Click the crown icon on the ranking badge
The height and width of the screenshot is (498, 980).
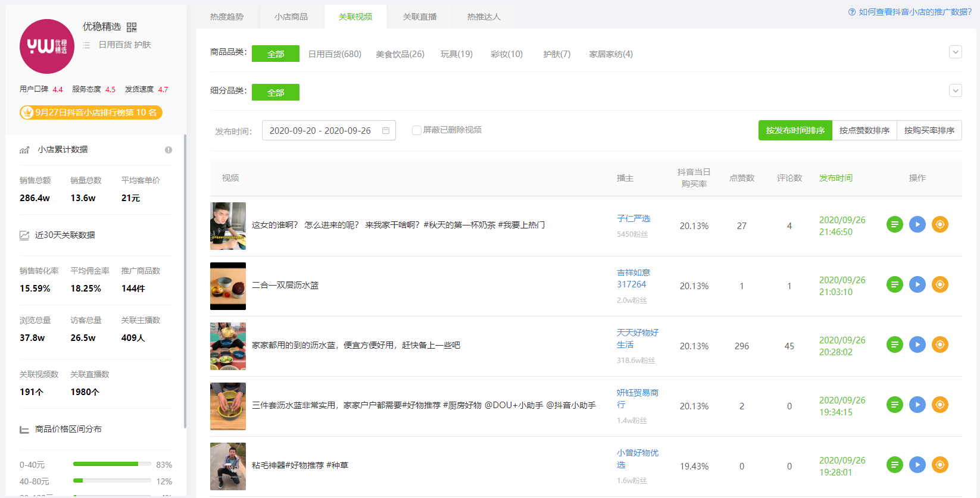(x=27, y=112)
